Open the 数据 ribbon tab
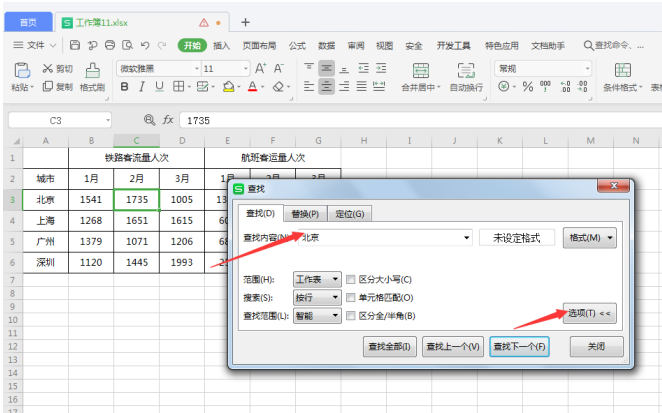Viewport: 662px width, 413px height. pos(326,46)
